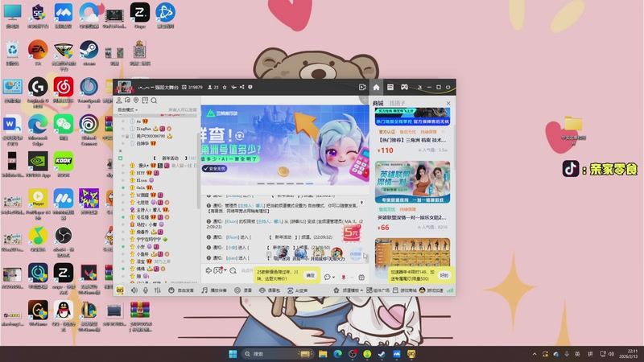Select user 用户2300386790 in member list

click(x=151, y=136)
